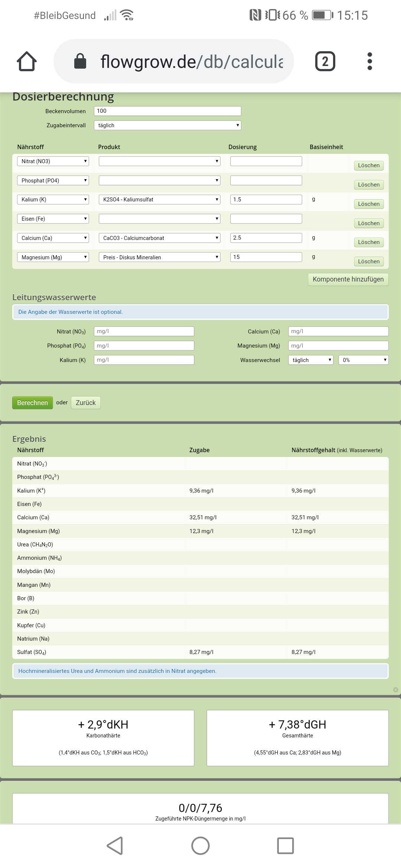Focus the Beckenvolumen input field
This screenshot has width=401, height=868.
coord(167,111)
